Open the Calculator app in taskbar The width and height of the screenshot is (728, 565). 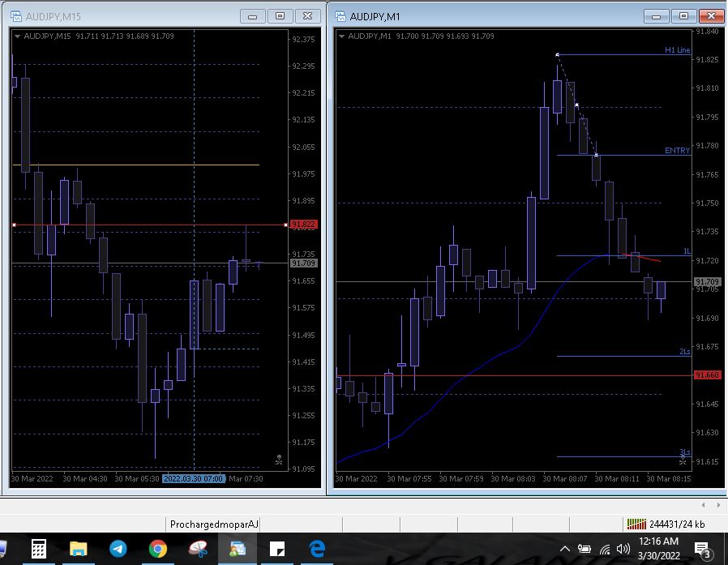pyautogui.click(x=38, y=549)
